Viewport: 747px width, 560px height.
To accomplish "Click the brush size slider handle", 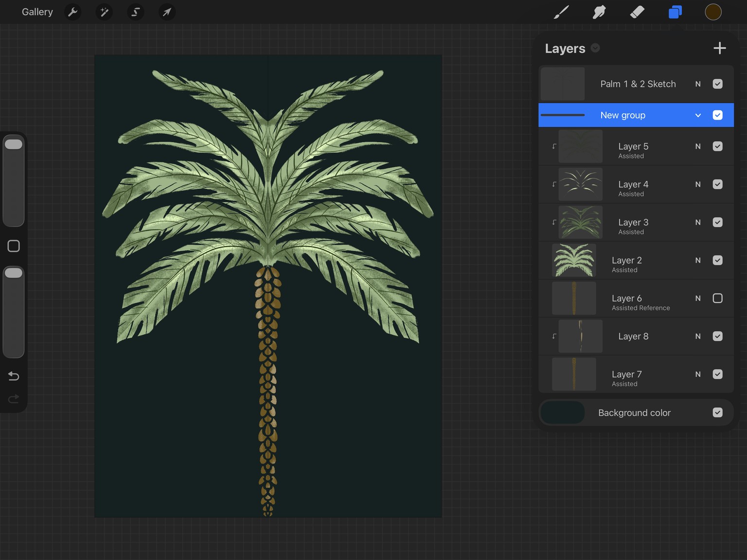I will point(14,144).
